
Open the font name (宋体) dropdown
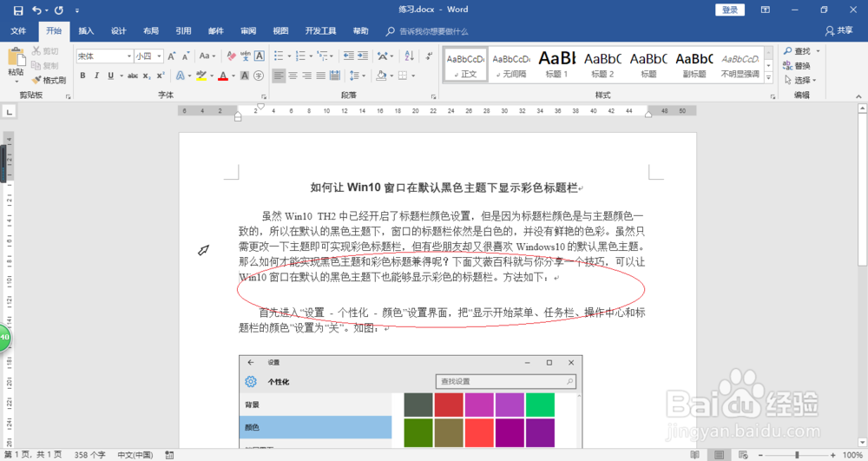129,56
